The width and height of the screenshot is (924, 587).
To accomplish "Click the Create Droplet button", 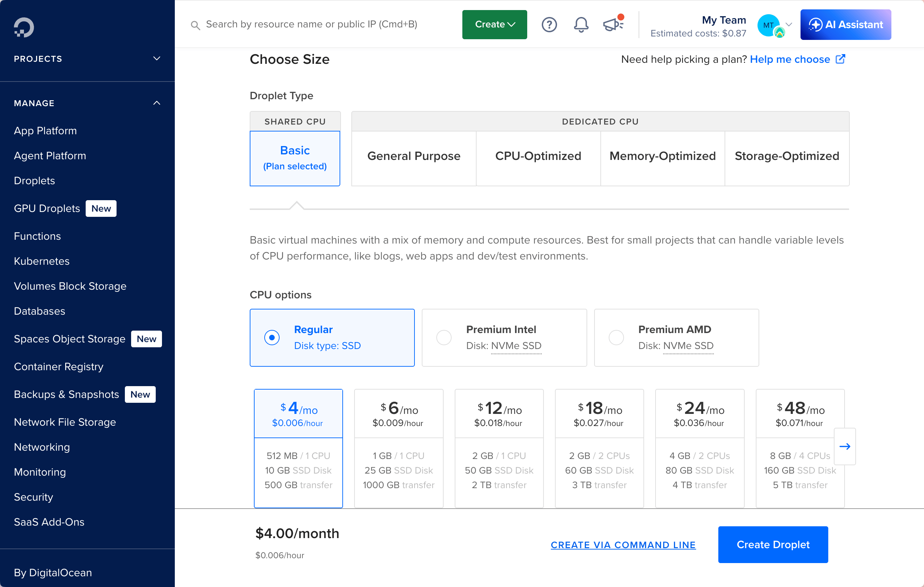I will [x=773, y=544].
